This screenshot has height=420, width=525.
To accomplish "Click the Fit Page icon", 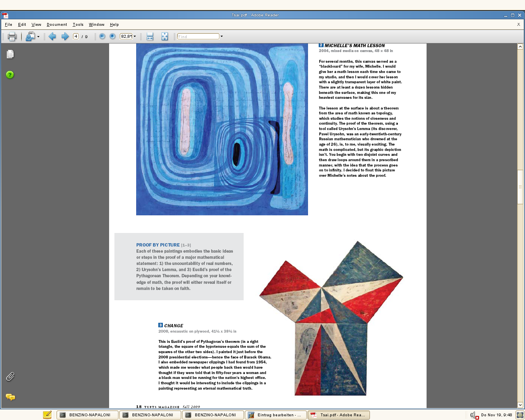I will (164, 37).
